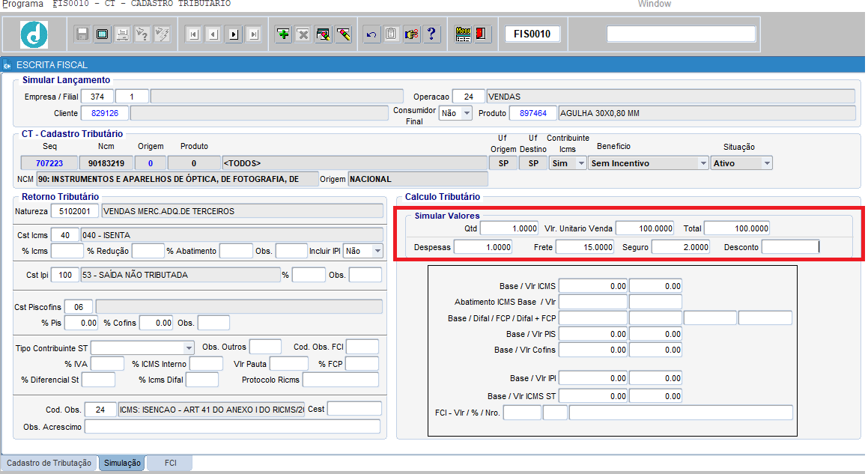The height and width of the screenshot is (474, 868).
Task: Click the Cliente code field 829126
Action: pos(105,113)
